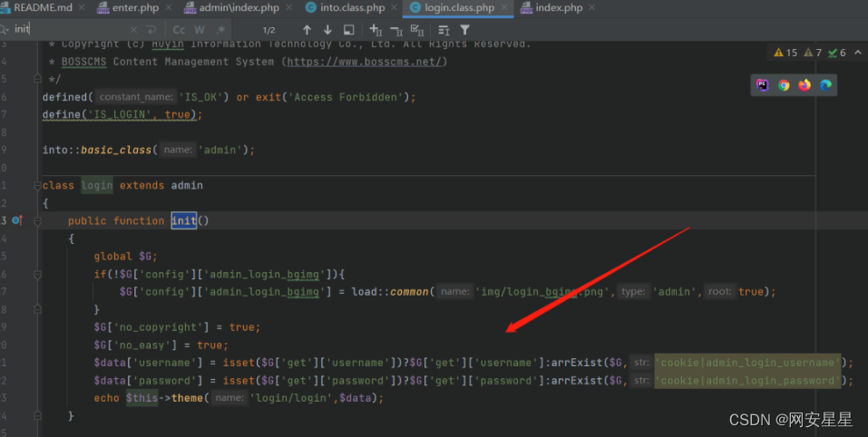Close the login.class.php tab
The height and width of the screenshot is (437, 868).
coord(503,8)
